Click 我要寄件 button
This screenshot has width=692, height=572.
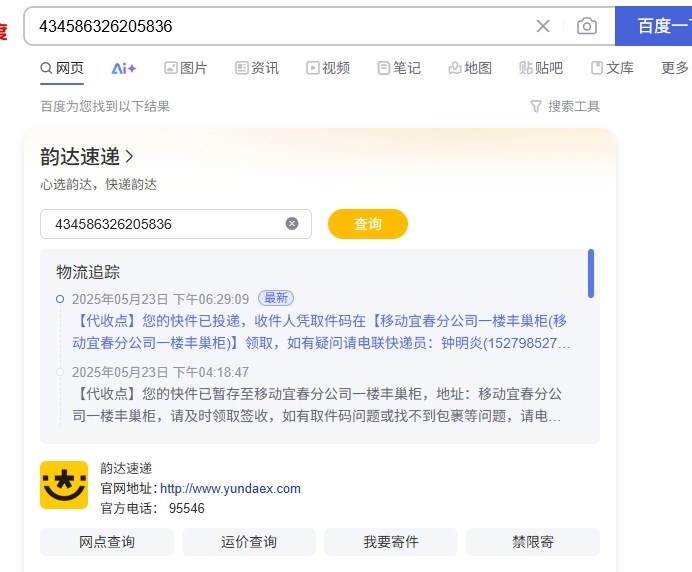(391, 542)
